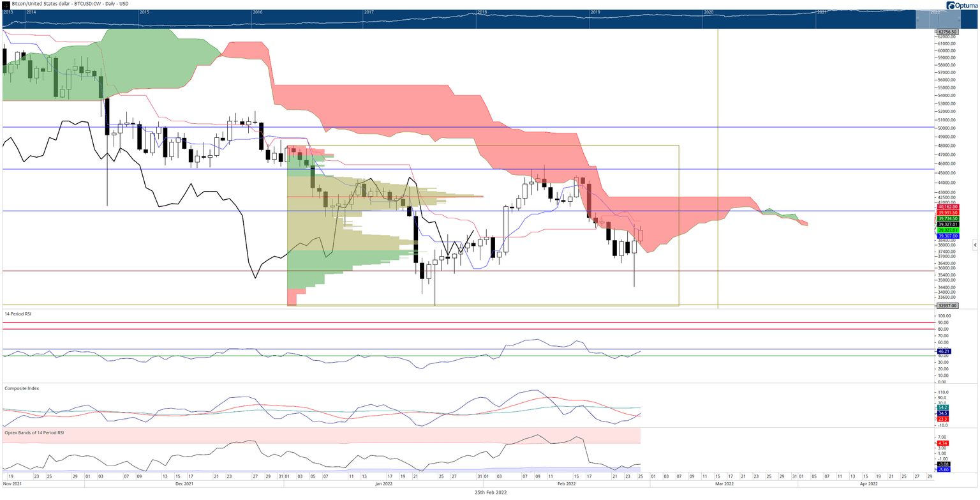The image size is (980, 500).
Task: Click the 34.5 navy Composite Index tag
Action: (x=944, y=413)
